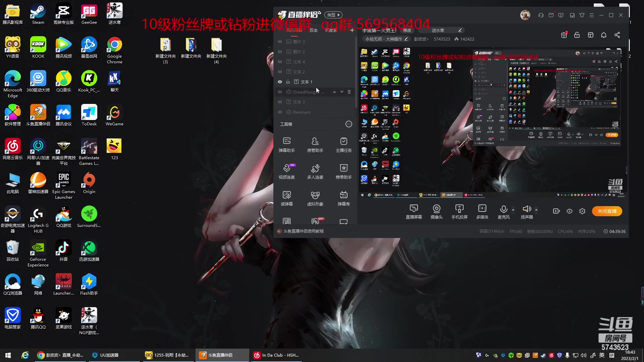The width and height of the screenshot is (644, 362).
Task: Open the gift box with red badge
Action: tap(564, 35)
